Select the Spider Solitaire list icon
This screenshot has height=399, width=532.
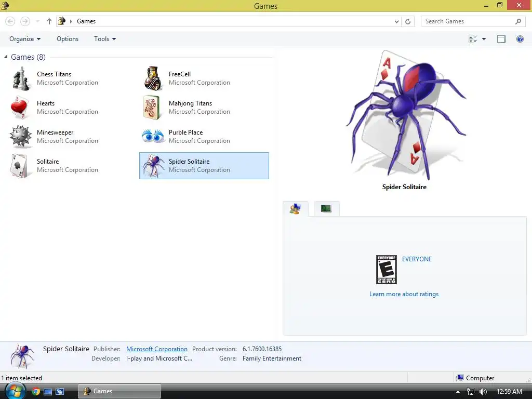point(154,166)
